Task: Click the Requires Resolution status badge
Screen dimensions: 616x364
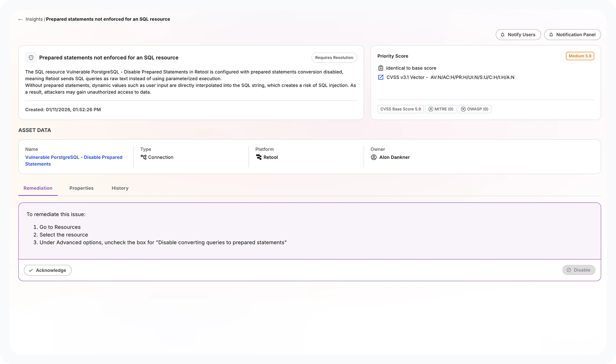Action: pyautogui.click(x=334, y=58)
